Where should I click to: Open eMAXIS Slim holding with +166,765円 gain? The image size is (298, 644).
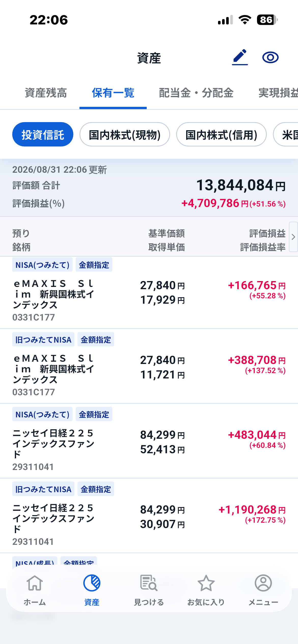point(149,292)
